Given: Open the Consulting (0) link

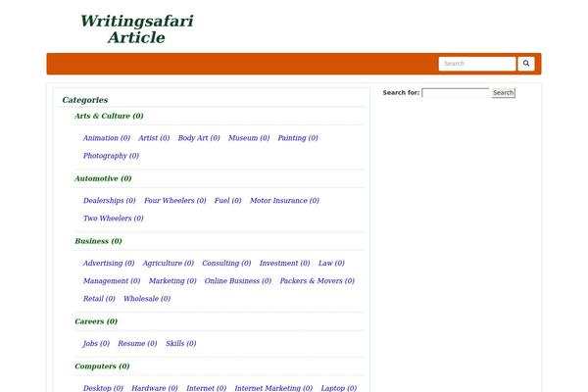Looking at the screenshot, I should tap(226, 264).
